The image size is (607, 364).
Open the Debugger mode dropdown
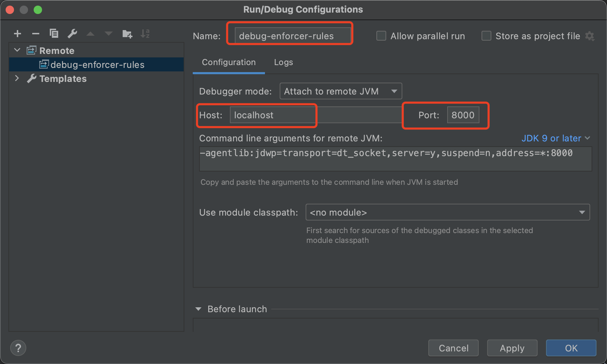[x=341, y=91]
